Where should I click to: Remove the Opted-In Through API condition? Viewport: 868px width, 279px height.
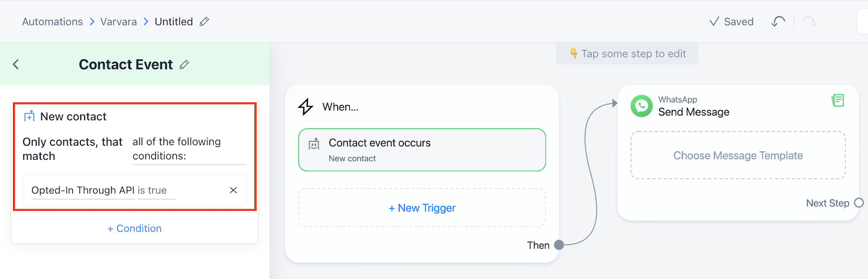coord(233,190)
